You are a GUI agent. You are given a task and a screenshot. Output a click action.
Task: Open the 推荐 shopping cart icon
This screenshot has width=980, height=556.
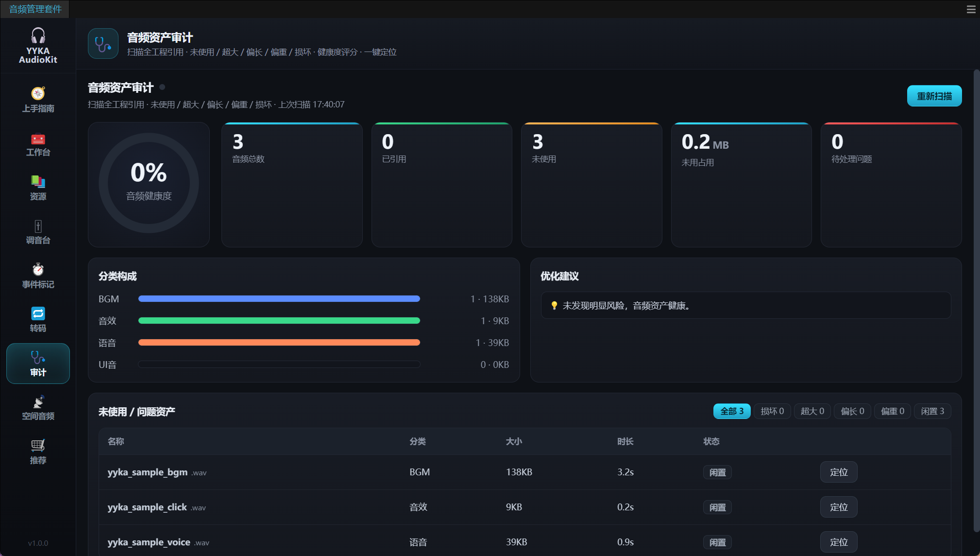pos(38,445)
